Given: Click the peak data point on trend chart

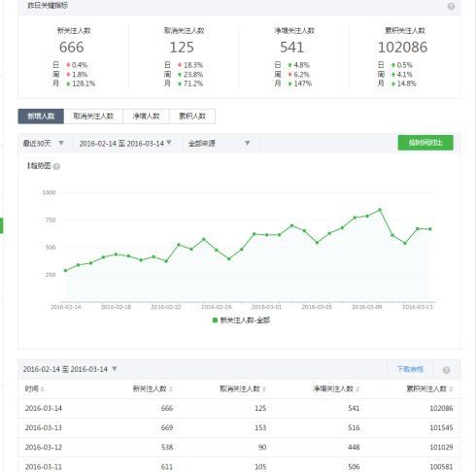Looking at the screenshot, I should pos(380,210).
